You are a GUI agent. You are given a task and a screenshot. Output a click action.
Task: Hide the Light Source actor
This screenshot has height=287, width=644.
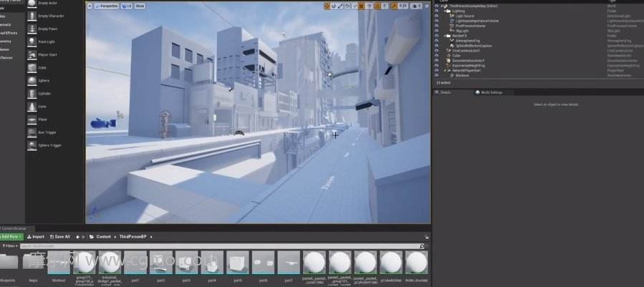click(x=436, y=16)
